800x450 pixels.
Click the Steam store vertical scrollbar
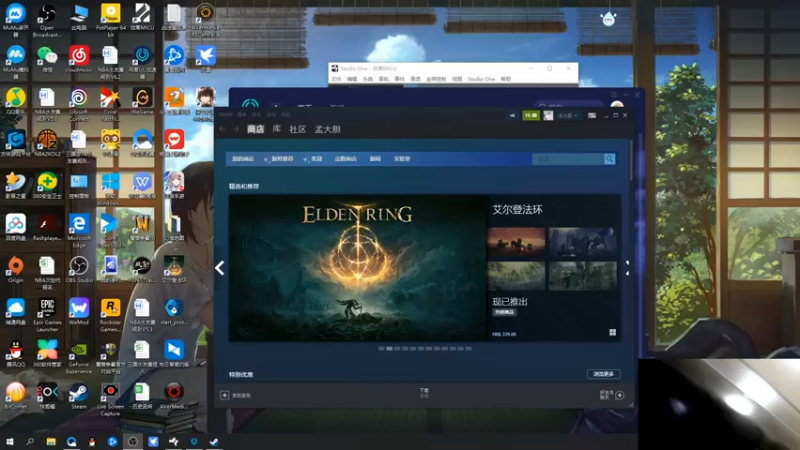(x=631, y=161)
